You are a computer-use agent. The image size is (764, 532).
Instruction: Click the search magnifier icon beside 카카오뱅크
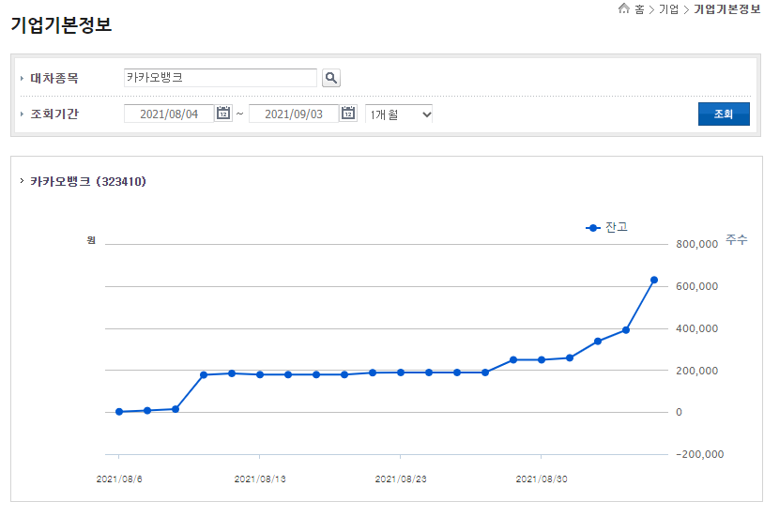coord(330,78)
